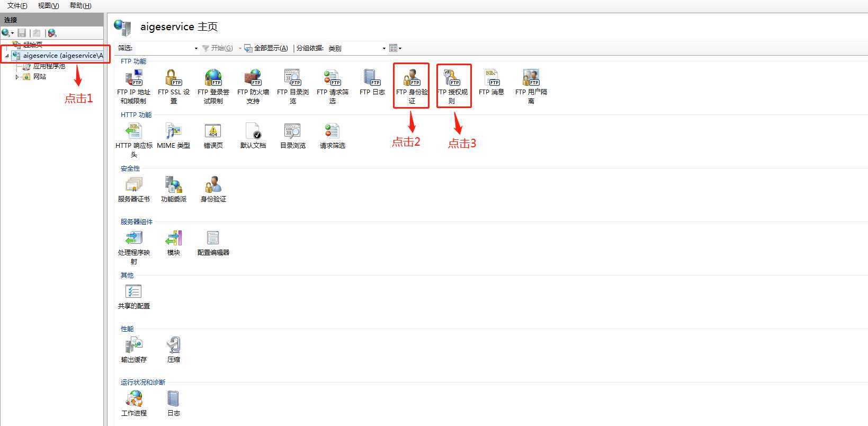Open the view mode dropdown icon

pos(396,48)
